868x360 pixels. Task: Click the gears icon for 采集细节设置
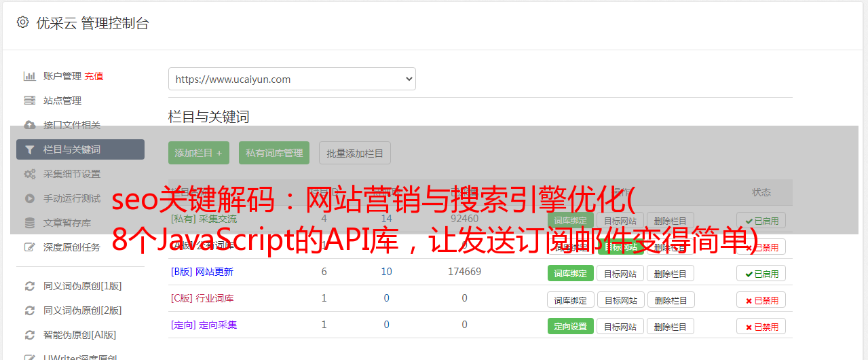pos(30,174)
